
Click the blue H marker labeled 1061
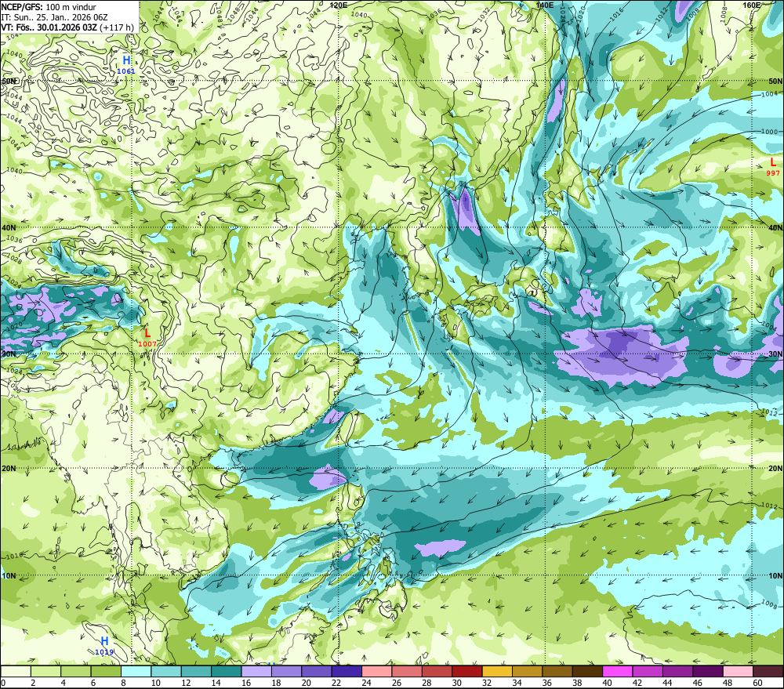pos(126,64)
